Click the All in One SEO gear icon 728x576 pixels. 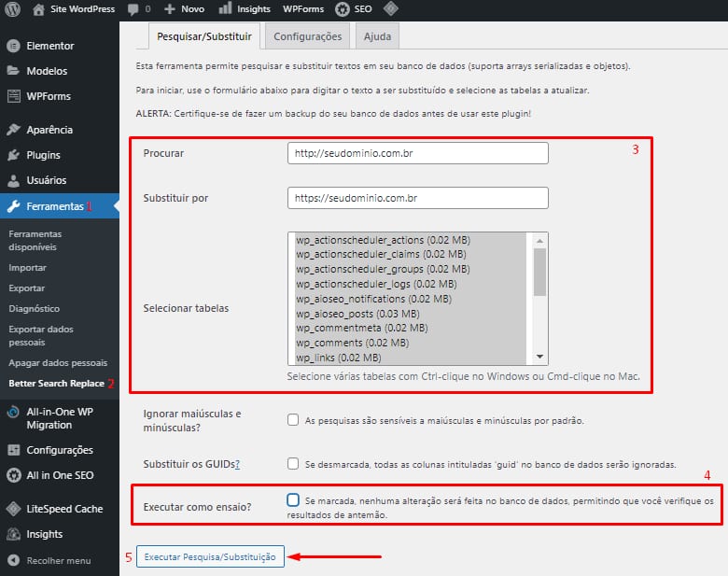(14, 475)
